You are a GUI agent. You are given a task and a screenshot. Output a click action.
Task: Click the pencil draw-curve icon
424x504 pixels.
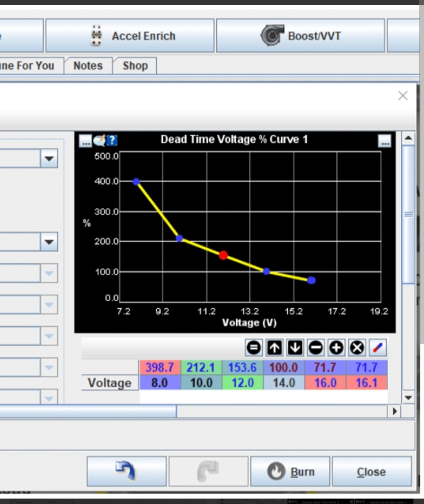tap(378, 348)
